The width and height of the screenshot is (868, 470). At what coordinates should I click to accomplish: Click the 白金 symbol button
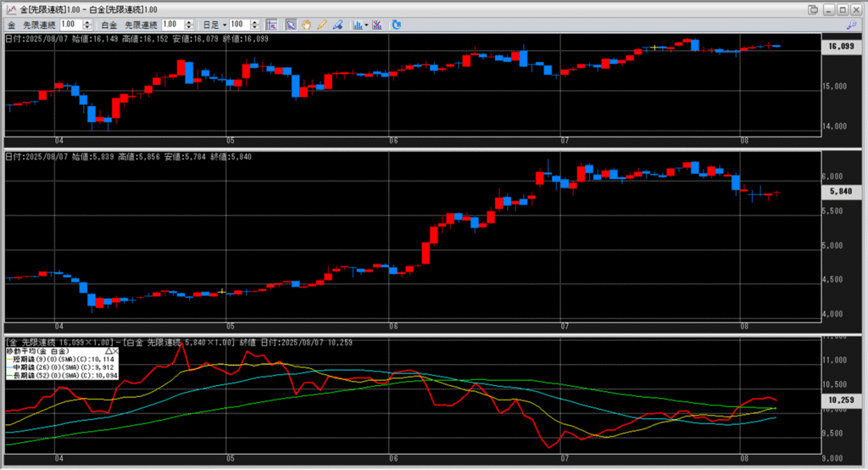click(x=109, y=25)
